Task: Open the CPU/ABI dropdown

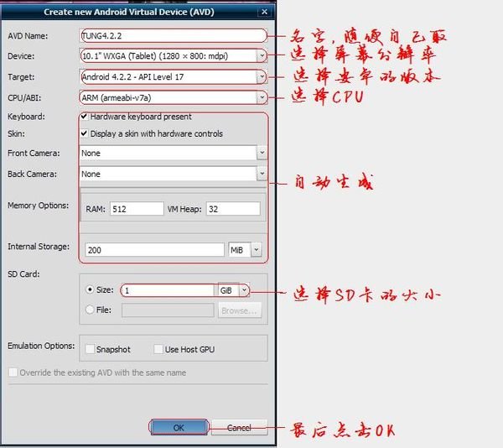Action: [x=262, y=97]
